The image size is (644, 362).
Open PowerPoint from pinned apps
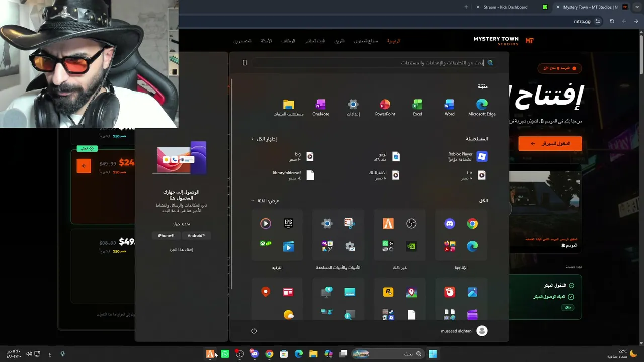[385, 107]
